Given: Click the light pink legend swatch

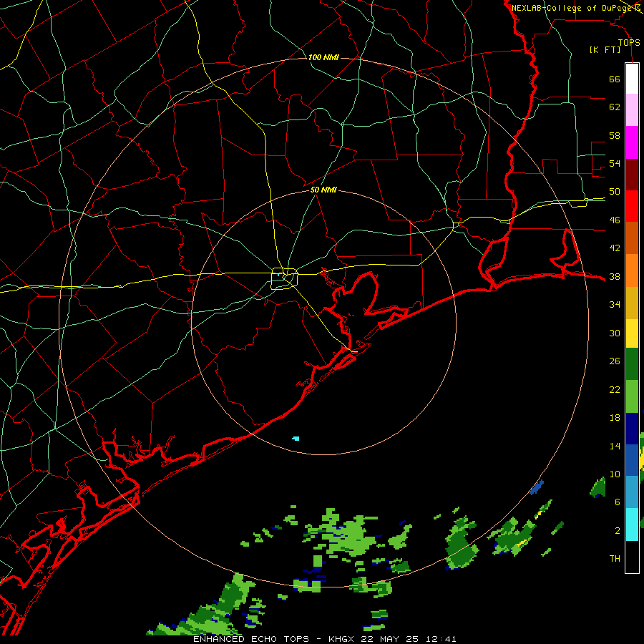Looking at the screenshot, I should (x=632, y=109).
